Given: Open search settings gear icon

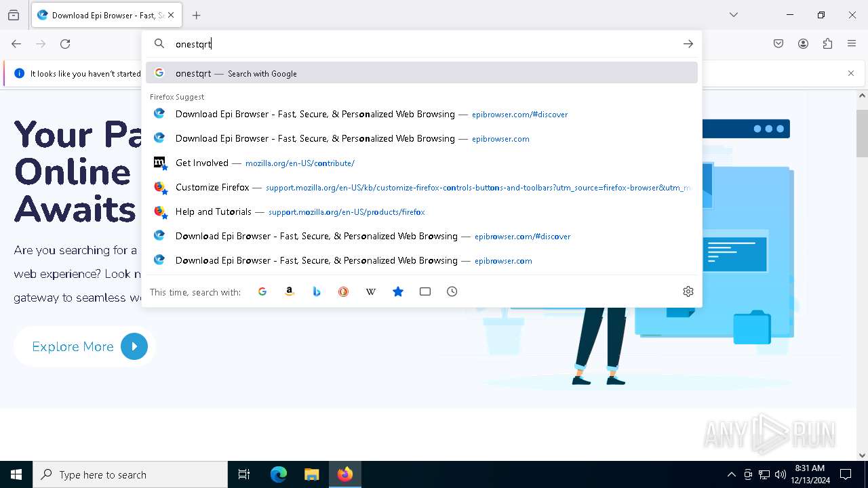Looking at the screenshot, I should click(688, 291).
